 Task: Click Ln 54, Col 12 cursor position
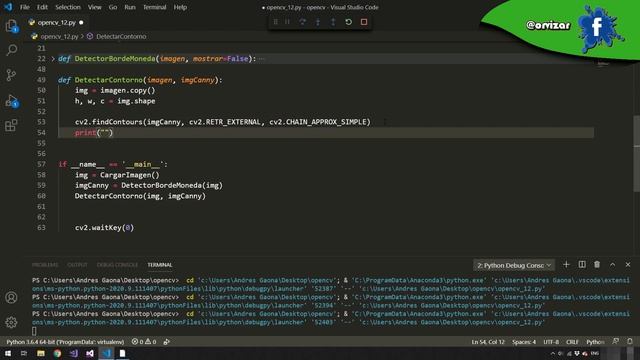[x=488, y=342]
